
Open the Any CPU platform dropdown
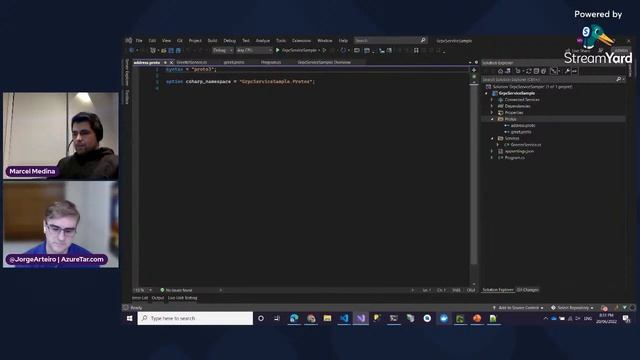pyautogui.click(x=254, y=50)
